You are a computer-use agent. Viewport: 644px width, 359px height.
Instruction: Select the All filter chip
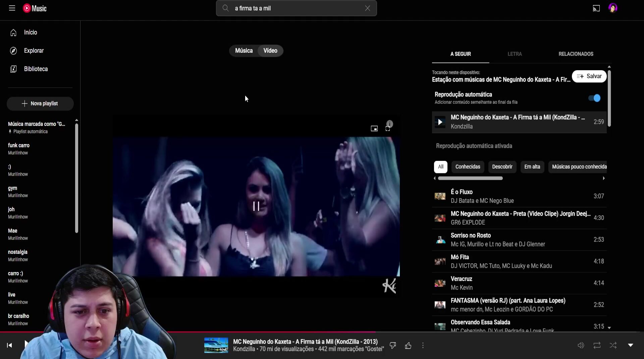coord(441,167)
